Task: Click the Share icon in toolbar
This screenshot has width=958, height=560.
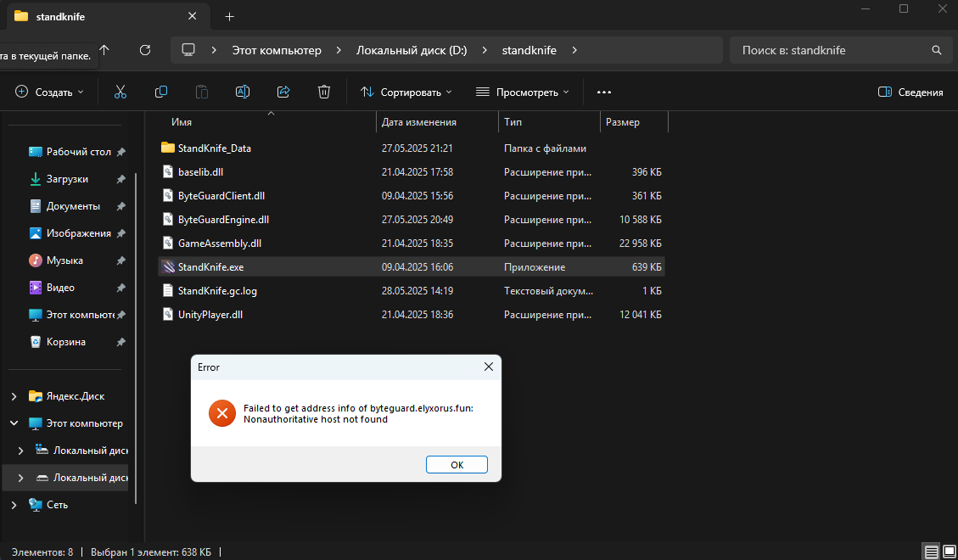Action: coord(283,92)
